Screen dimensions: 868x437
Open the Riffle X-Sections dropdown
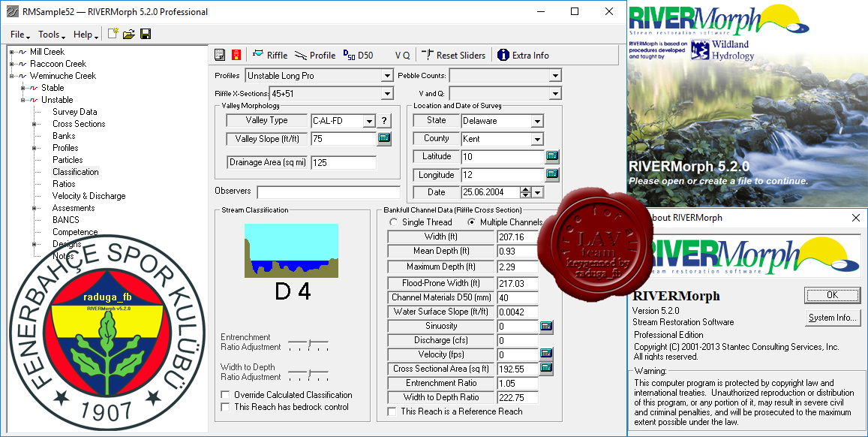tap(388, 94)
